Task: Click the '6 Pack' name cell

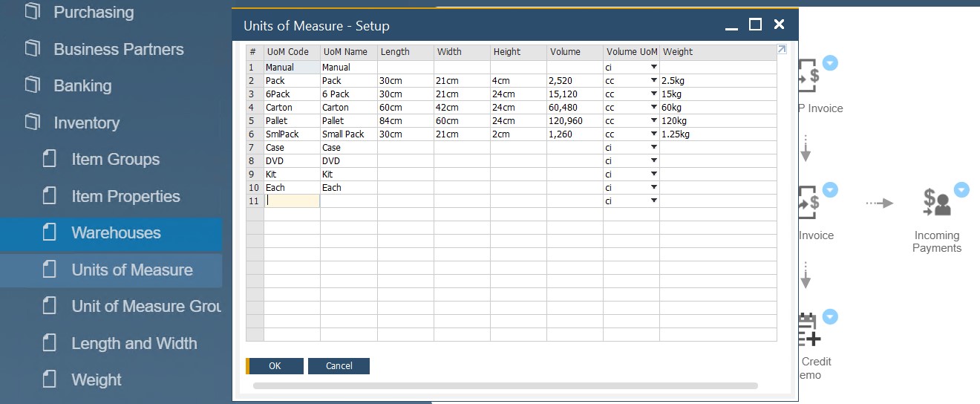Action: (349, 94)
